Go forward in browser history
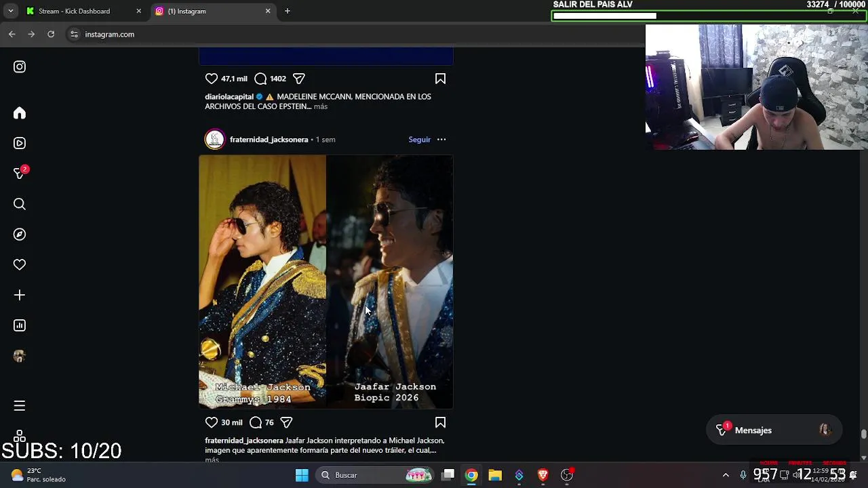This screenshot has height=488, width=868. coord(31,34)
